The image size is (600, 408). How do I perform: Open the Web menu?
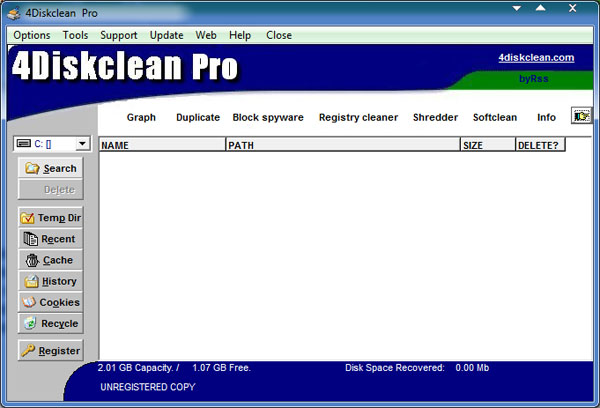(x=206, y=35)
